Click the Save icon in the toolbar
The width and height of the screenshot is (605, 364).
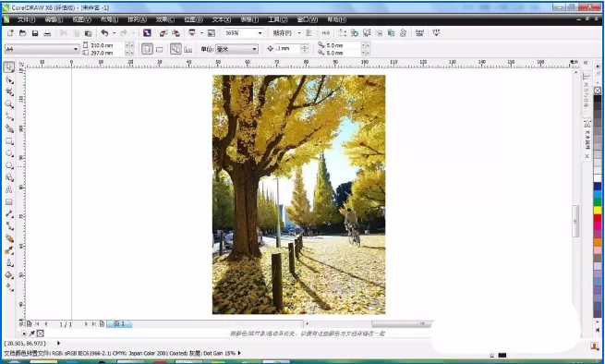(35, 33)
